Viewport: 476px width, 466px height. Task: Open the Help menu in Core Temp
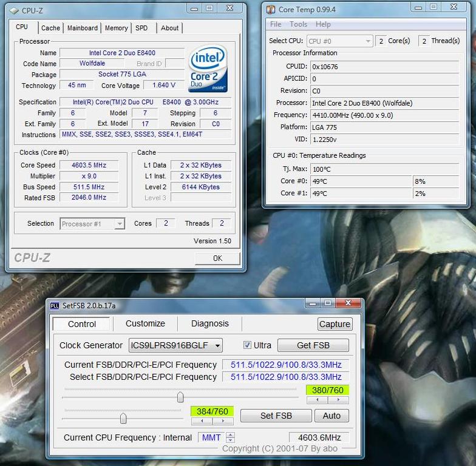coord(323,24)
